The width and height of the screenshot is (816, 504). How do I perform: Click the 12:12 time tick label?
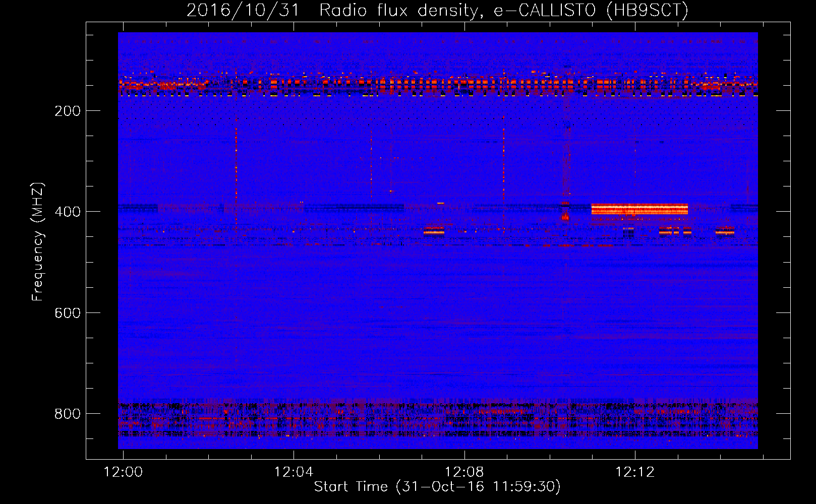click(635, 472)
